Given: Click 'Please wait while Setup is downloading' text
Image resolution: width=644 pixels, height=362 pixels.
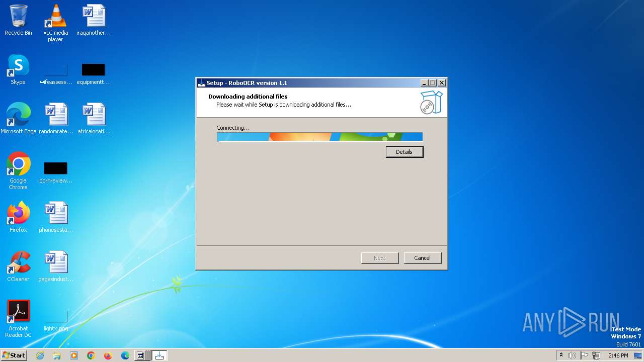Looking at the screenshot, I should [x=284, y=105].
